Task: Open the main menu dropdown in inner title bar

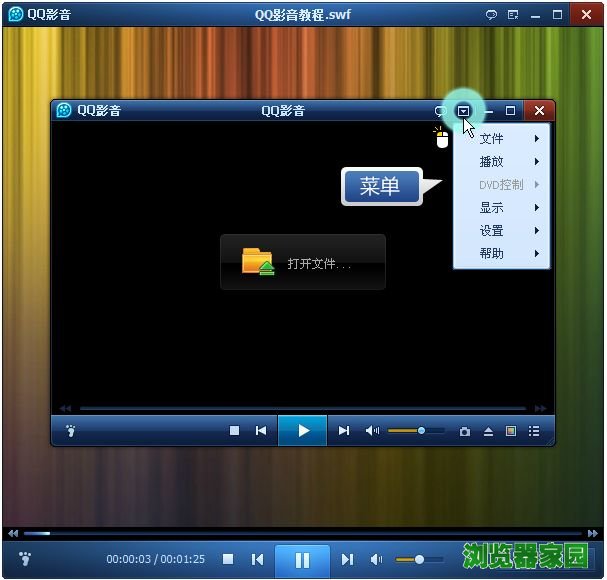Action: click(x=464, y=110)
